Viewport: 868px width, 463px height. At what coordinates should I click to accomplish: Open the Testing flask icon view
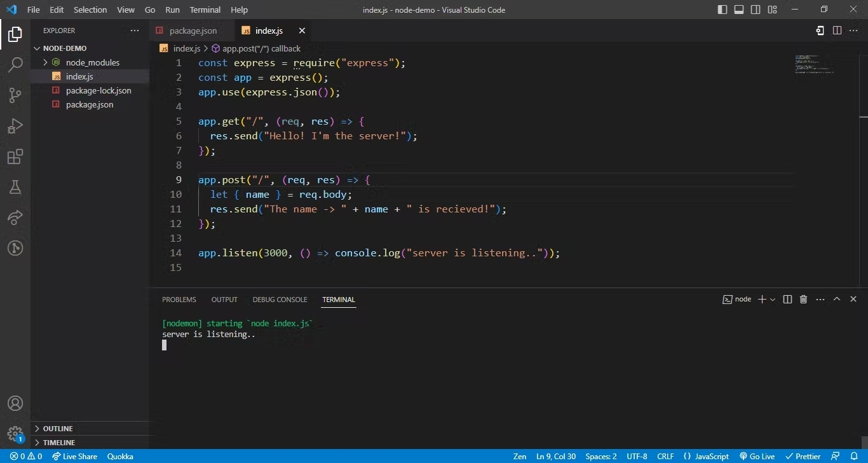click(15, 187)
